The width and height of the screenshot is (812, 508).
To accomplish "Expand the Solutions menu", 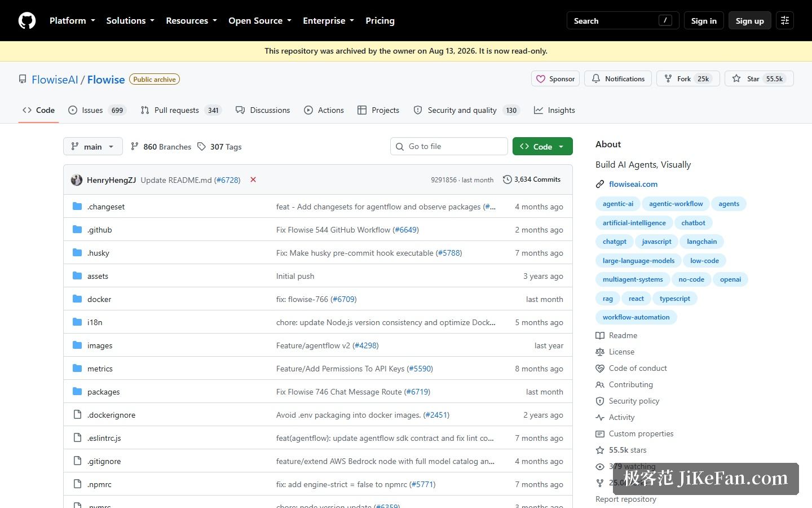I will tap(130, 20).
